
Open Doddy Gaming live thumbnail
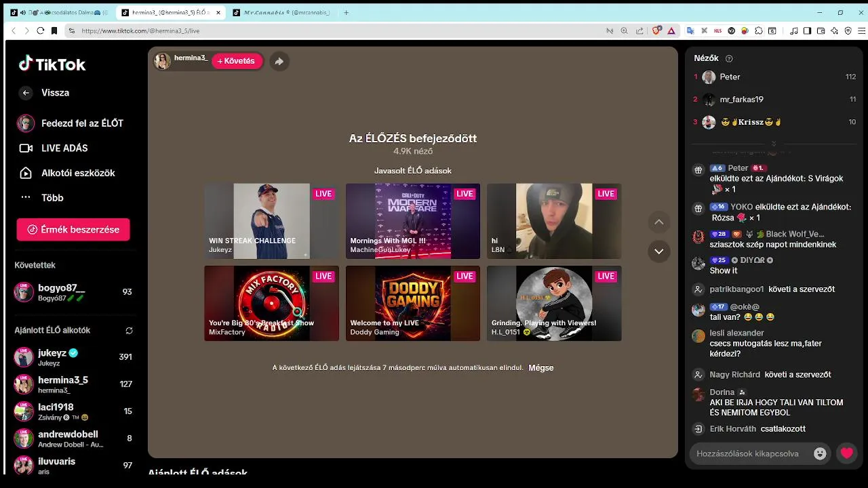[x=413, y=303]
